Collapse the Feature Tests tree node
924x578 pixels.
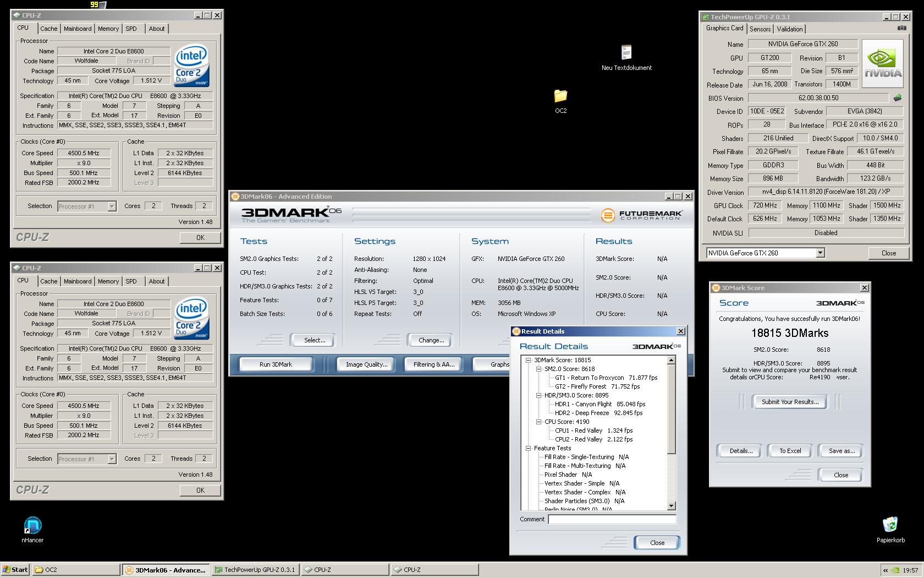click(x=528, y=448)
